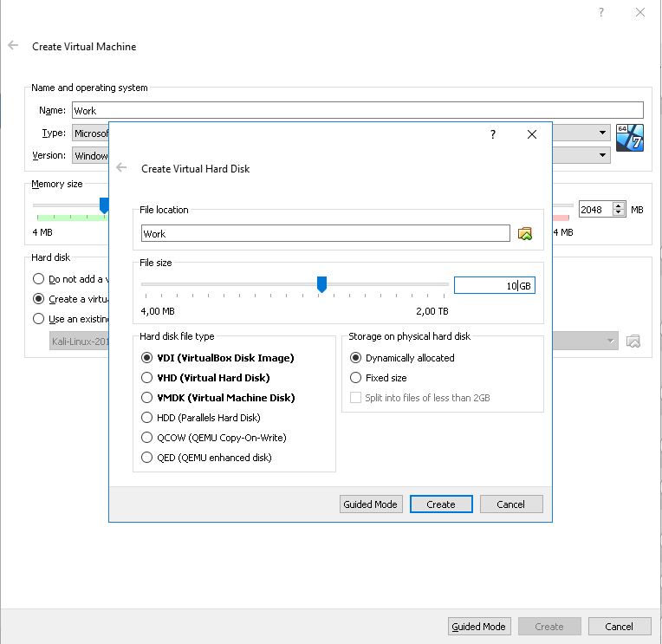Click the File size slider handle

tap(321, 284)
